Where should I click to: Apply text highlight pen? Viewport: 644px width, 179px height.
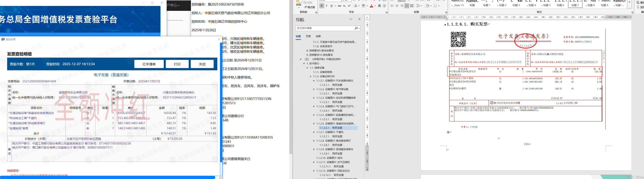364,6
